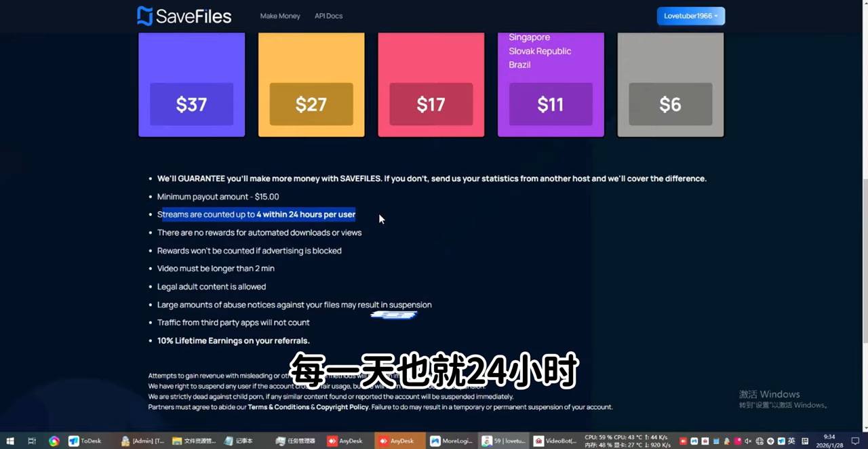868x449 pixels.
Task: Click the third party apps traffic line
Action: pos(233,323)
